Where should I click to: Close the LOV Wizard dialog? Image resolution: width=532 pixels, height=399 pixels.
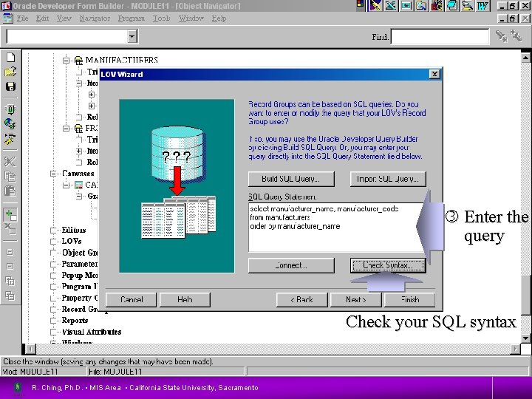(434, 75)
